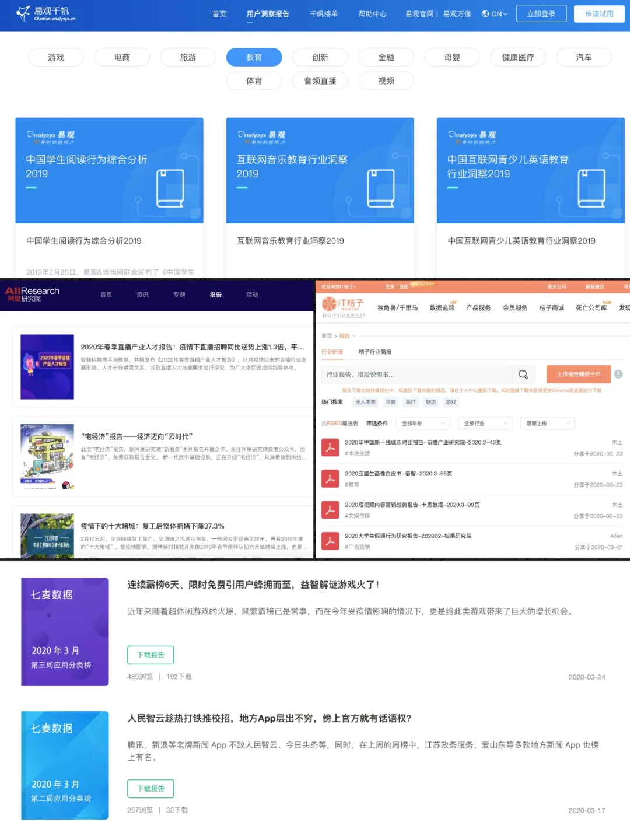Click the 行业报告、招股说明书 search field
This screenshot has height=840, width=630.
(x=416, y=374)
